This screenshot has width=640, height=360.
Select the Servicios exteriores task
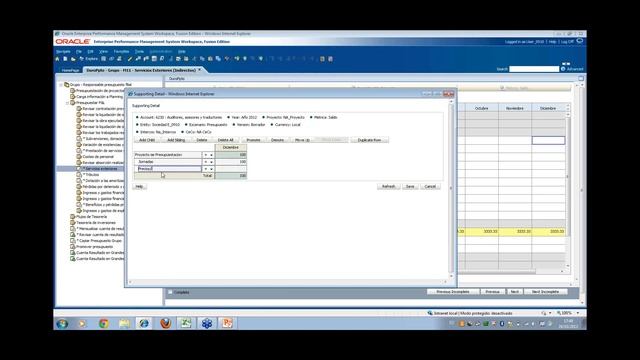point(101,169)
